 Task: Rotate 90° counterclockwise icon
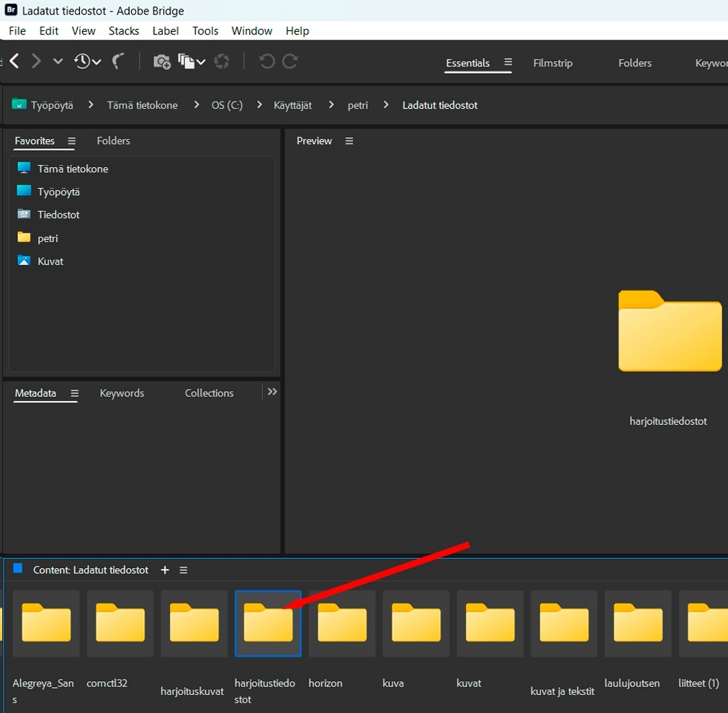(x=266, y=62)
